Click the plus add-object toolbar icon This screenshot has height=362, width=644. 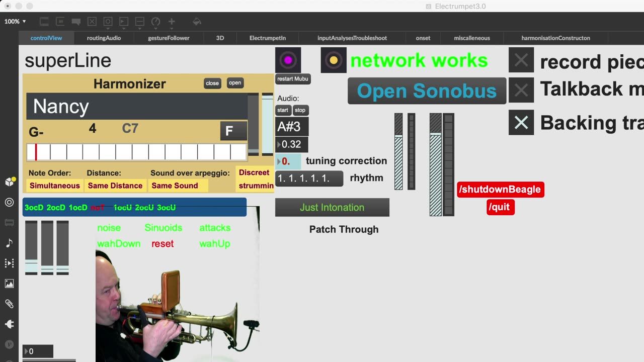tap(172, 22)
